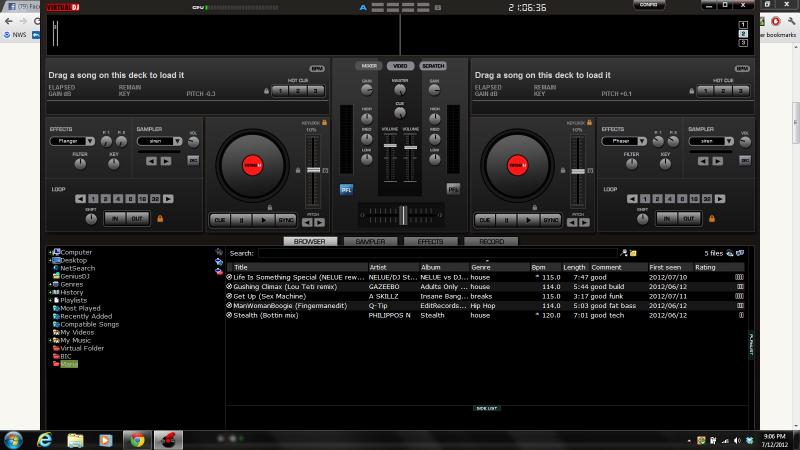Expand the Playlists tree node
Screen dimensions: 800x450
coord(50,300)
